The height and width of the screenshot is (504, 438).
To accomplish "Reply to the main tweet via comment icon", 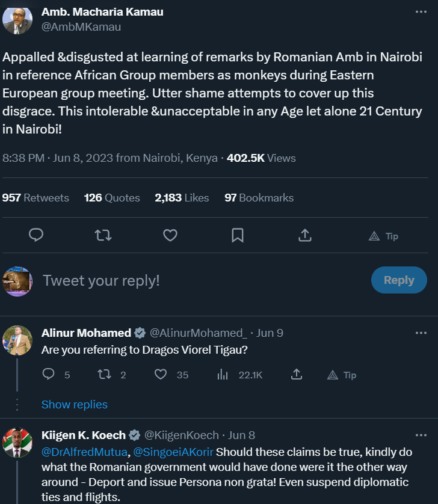I will click(x=36, y=235).
